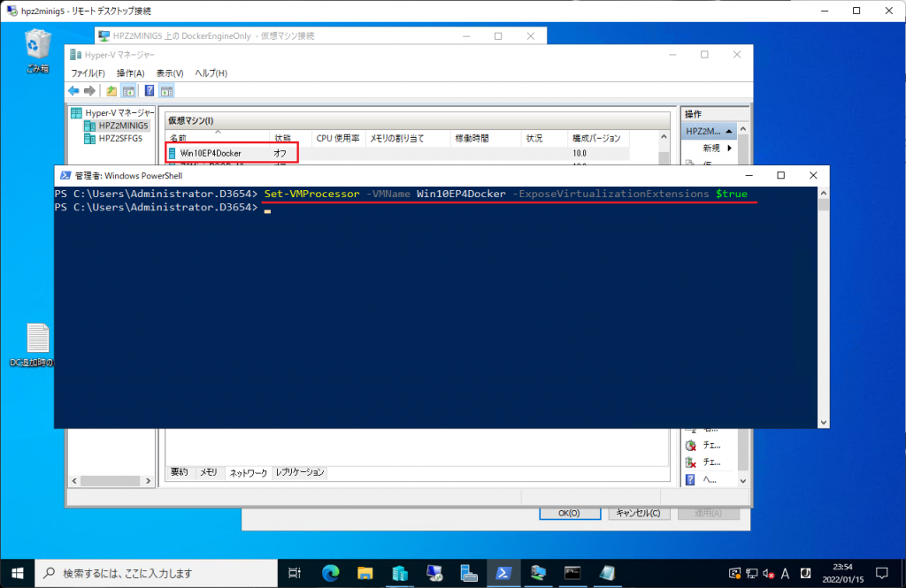
Task: Sort by the 名前 column header
Action: click(218, 138)
